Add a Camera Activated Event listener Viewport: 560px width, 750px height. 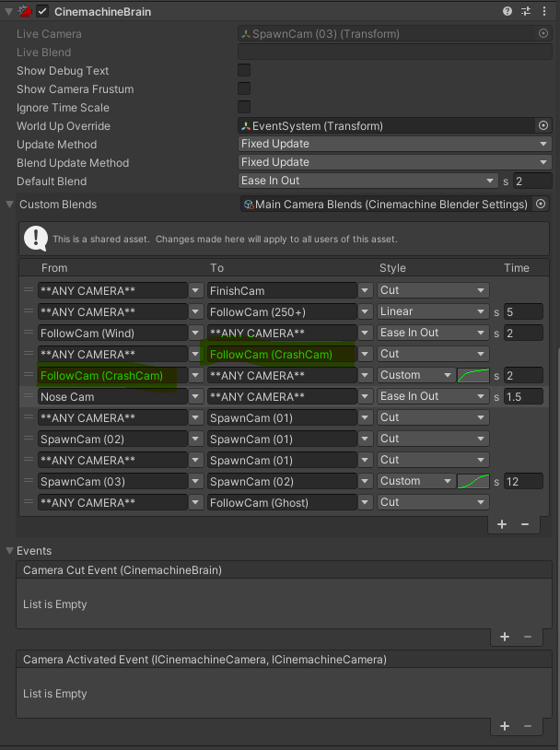tap(505, 726)
